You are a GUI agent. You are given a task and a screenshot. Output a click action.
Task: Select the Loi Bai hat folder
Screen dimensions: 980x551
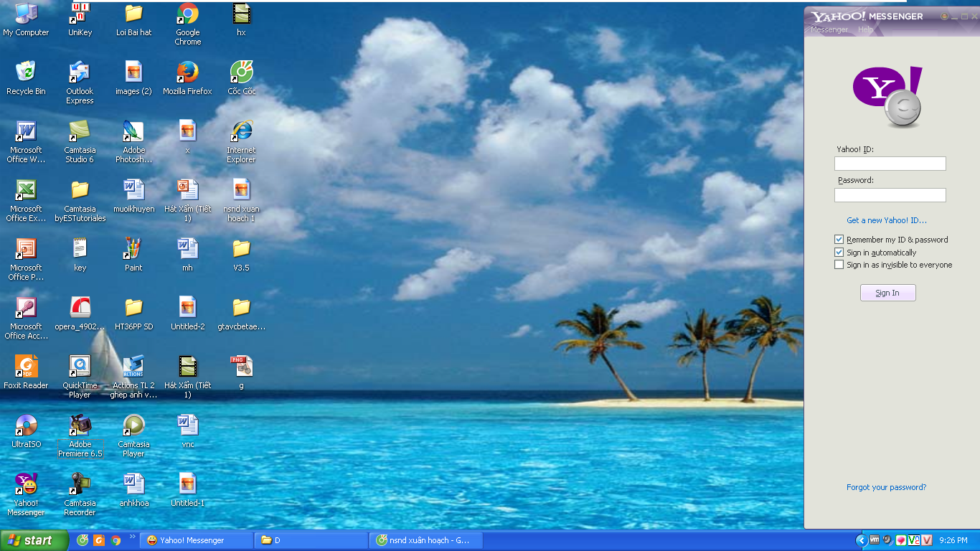click(133, 20)
